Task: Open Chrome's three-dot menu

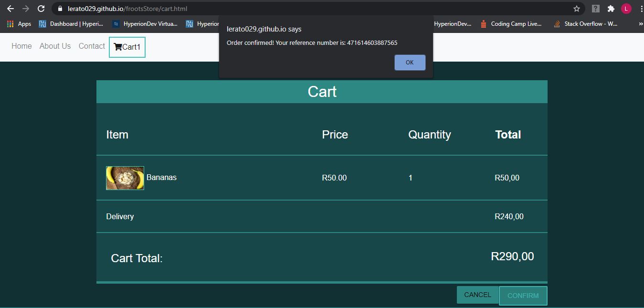Action: click(640, 8)
